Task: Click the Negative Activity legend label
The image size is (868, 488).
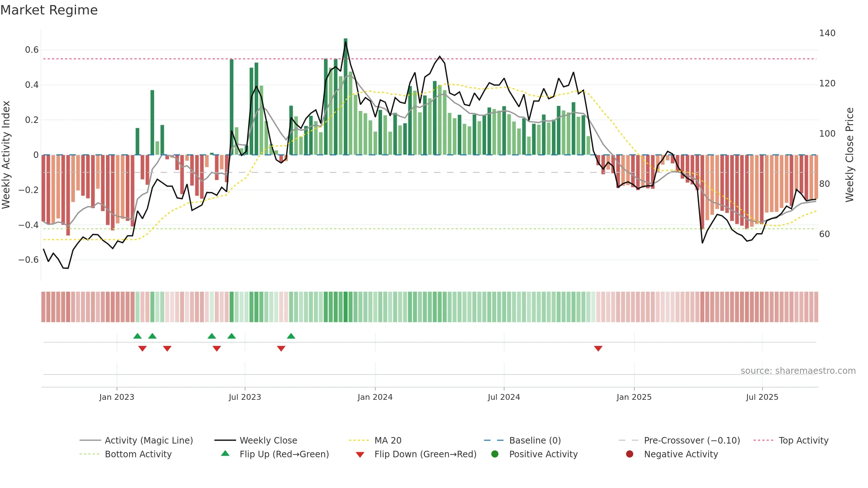Action: [x=681, y=454]
